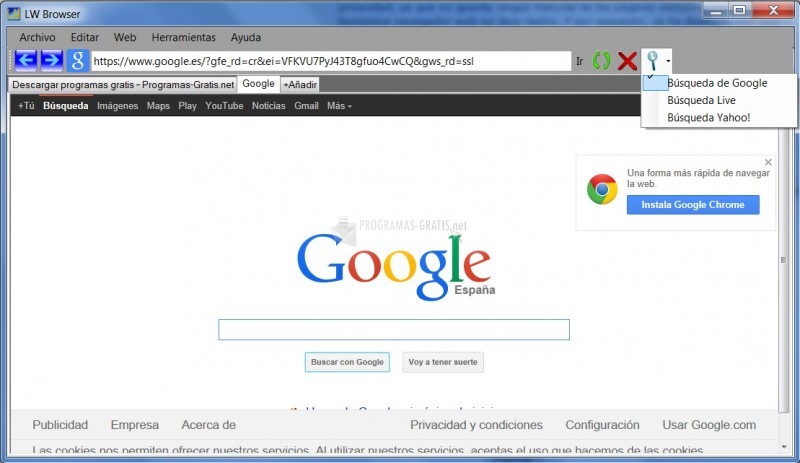
Task: Open the Editar menu
Action: click(85, 37)
